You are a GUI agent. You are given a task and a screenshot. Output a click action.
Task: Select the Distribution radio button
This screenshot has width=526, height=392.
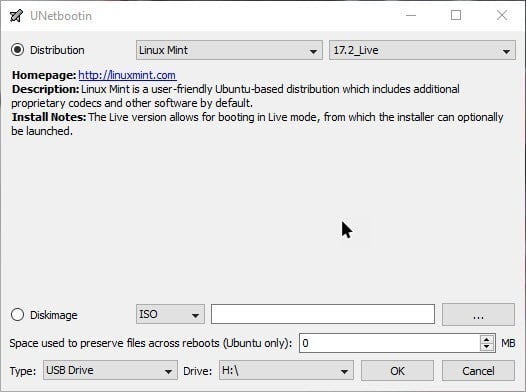pos(17,50)
